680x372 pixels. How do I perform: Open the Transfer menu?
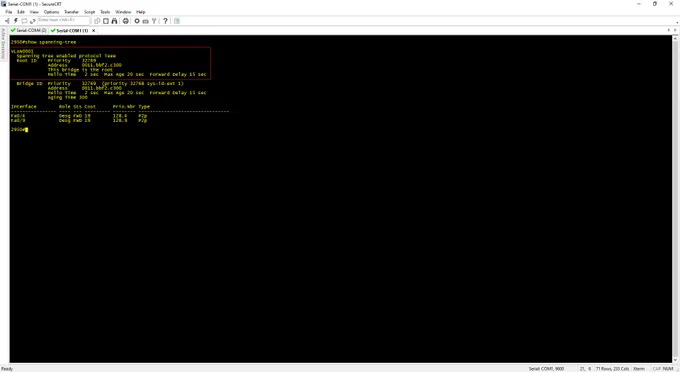pyautogui.click(x=72, y=12)
